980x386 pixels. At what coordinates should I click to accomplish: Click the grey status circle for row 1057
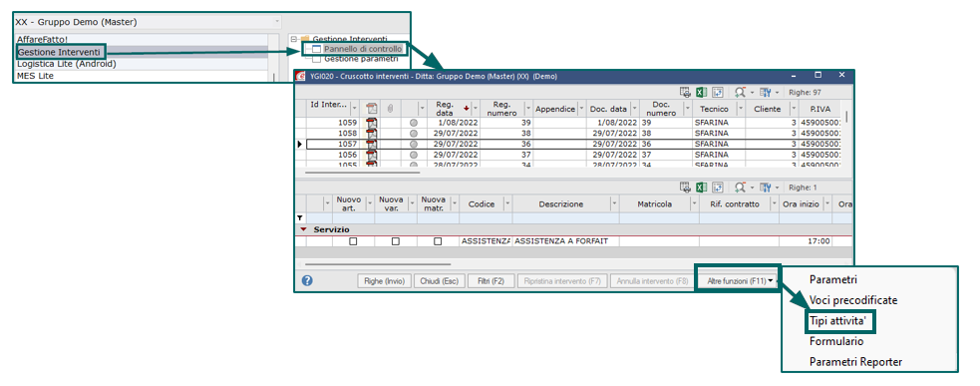413,144
